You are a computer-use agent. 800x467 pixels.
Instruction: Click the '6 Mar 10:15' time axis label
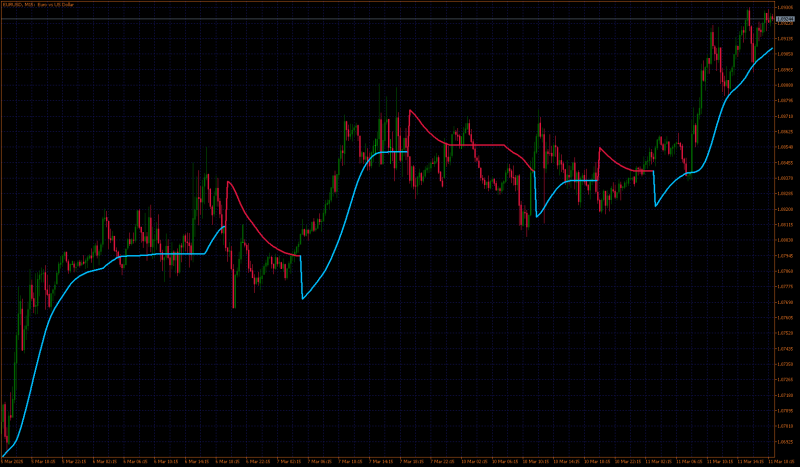(x=166, y=461)
